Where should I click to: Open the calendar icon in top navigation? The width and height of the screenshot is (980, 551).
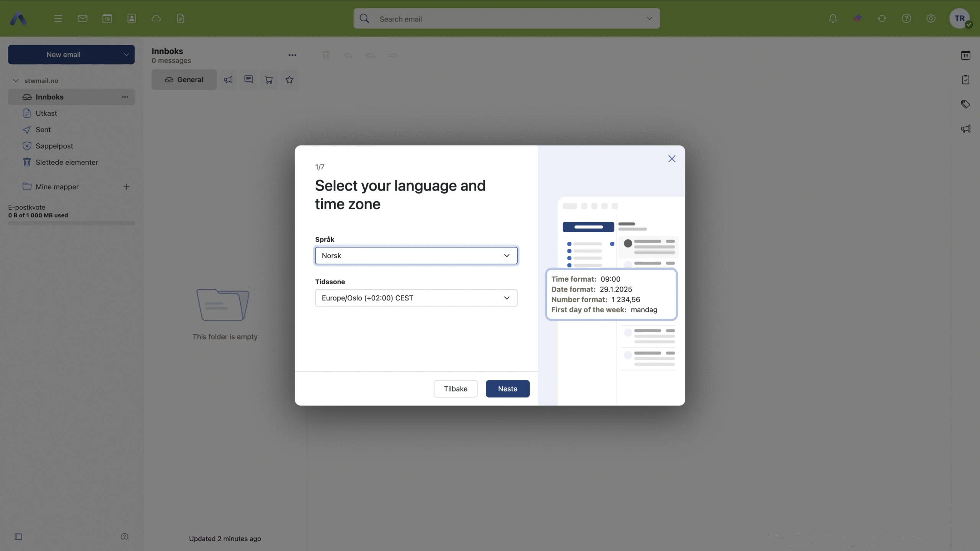(x=107, y=18)
